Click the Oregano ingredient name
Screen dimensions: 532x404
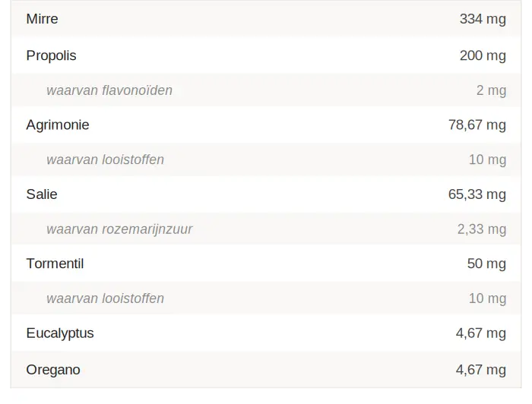[x=53, y=370]
